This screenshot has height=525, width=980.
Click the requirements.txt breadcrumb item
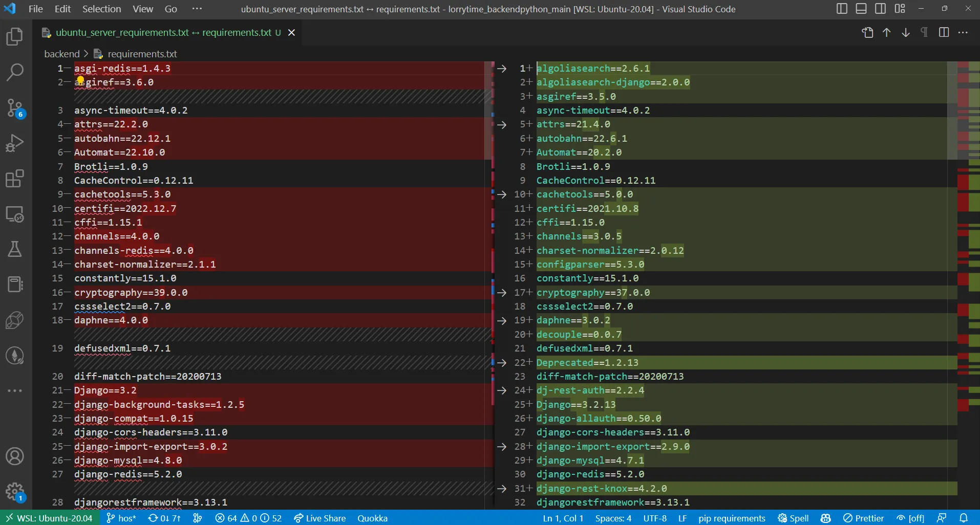pos(142,54)
